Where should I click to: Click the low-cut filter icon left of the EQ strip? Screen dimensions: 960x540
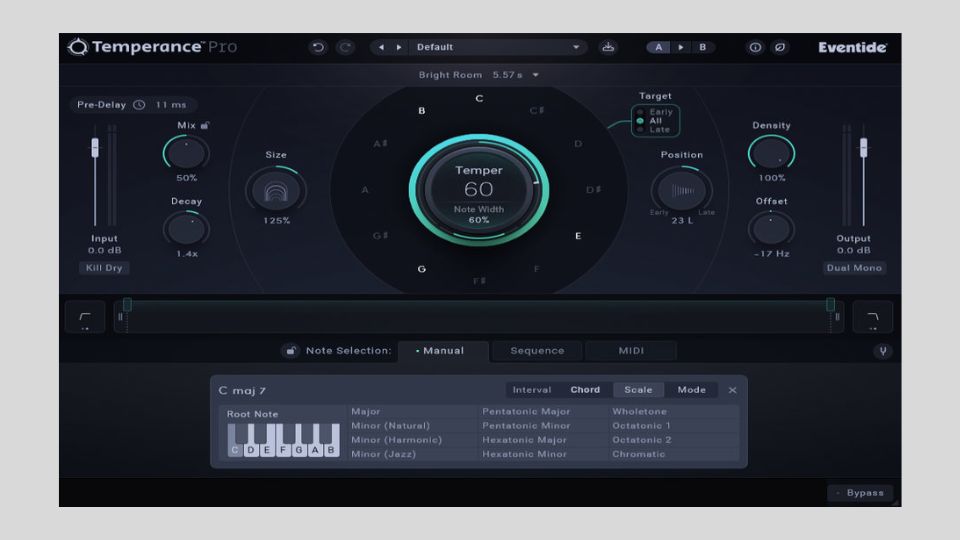point(85,317)
